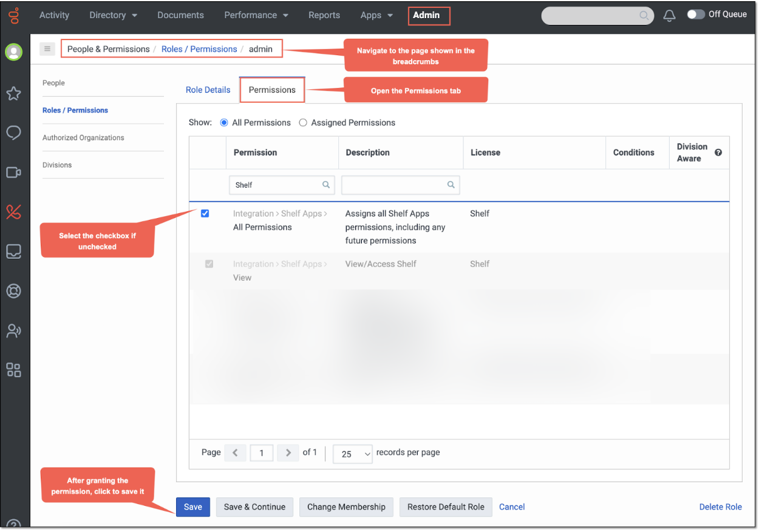Toggle Shelf Apps View checkbox

(x=209, y=264)
